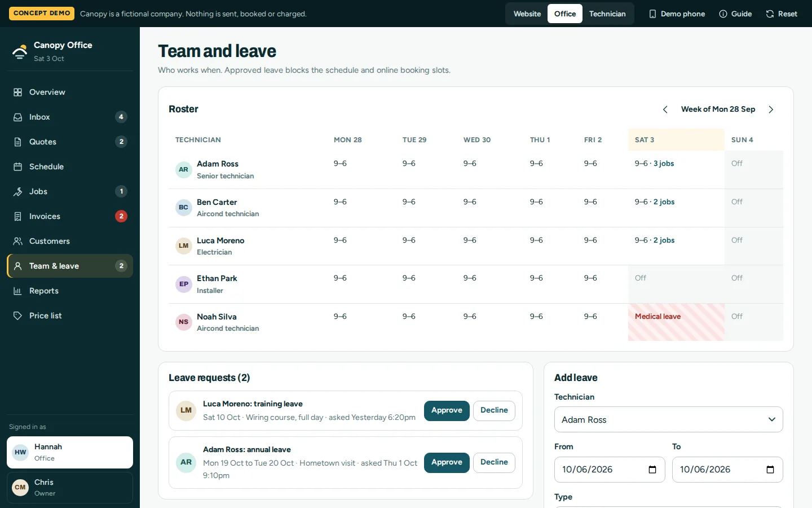Open the Technician dropdown showing Adam Ross
The width and height of the screenshot is (812, 508).
[x=669, y=419]
